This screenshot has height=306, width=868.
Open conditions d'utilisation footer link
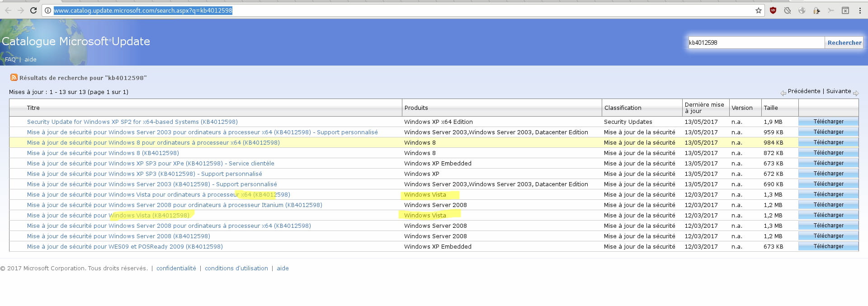(236, 268)
